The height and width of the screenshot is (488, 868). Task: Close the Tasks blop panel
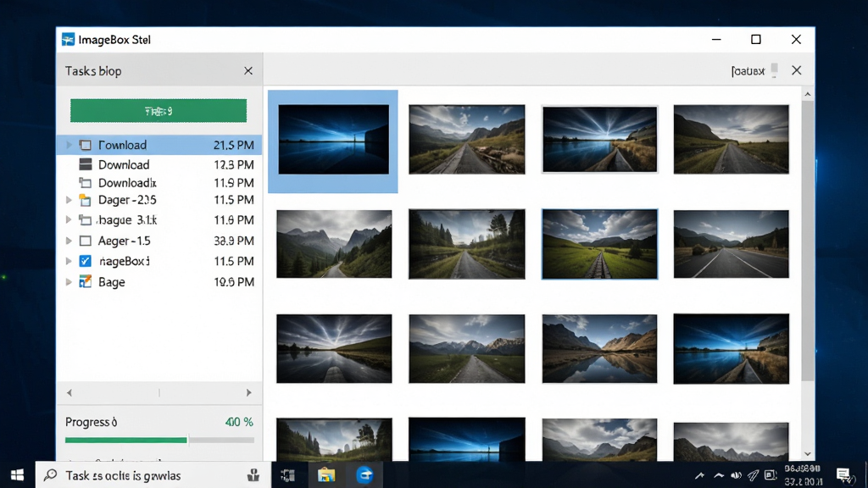point(248,71)
